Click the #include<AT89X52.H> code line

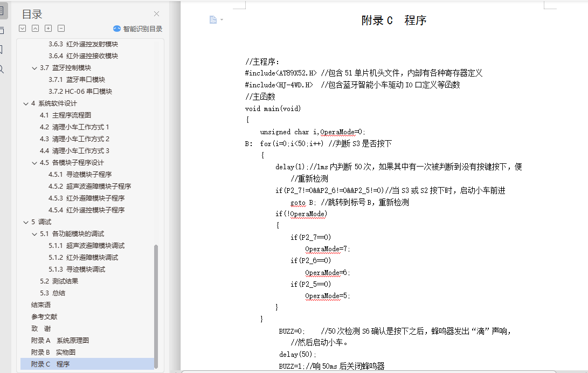364,73
